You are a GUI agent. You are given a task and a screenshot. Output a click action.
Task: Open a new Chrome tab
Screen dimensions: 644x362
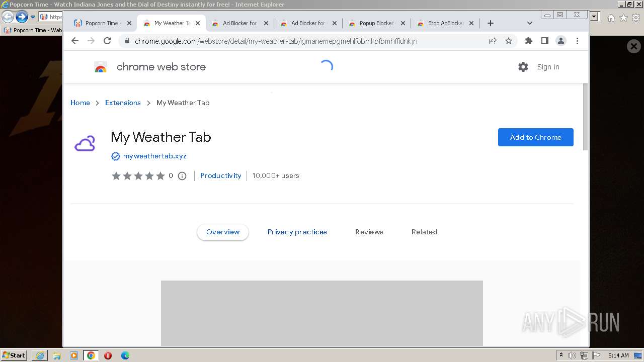click(491, 23)
